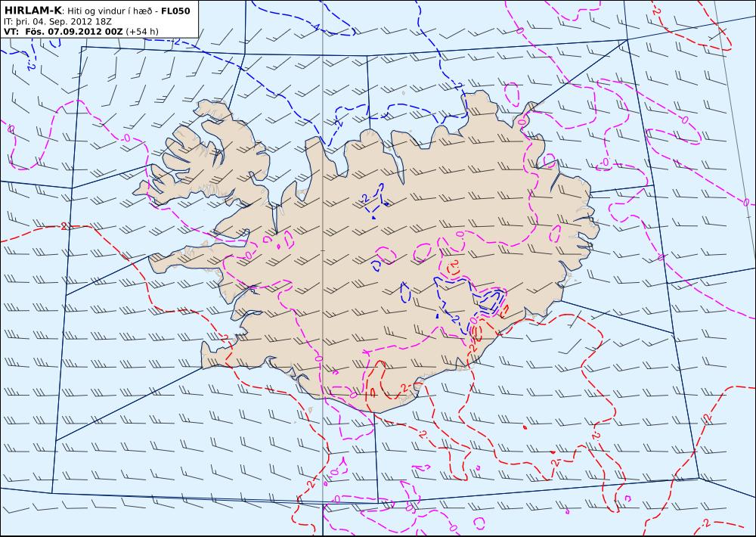Click the FL050 flight level label
This screenshot has height=537, width=756.
[x=175, y=11]
